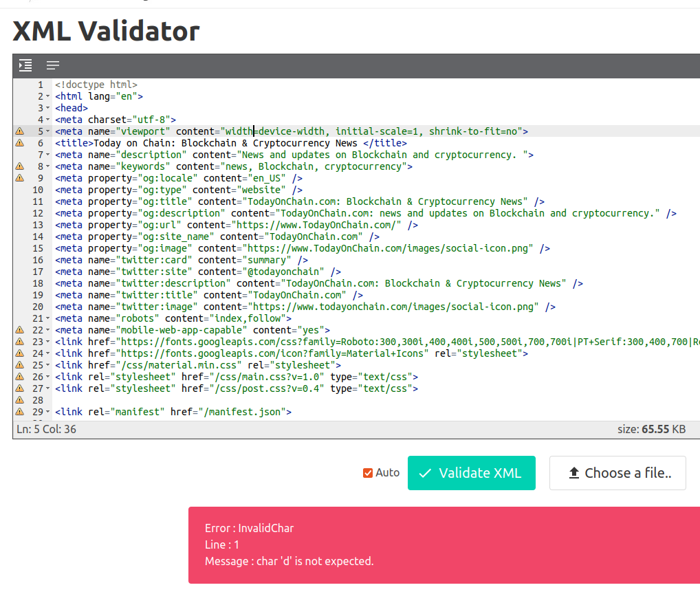Image resolution: width=700 pixels, height=594 pixels.
Task: Click the indent/beautify XML toolbar icon
Action: point(25,66)
